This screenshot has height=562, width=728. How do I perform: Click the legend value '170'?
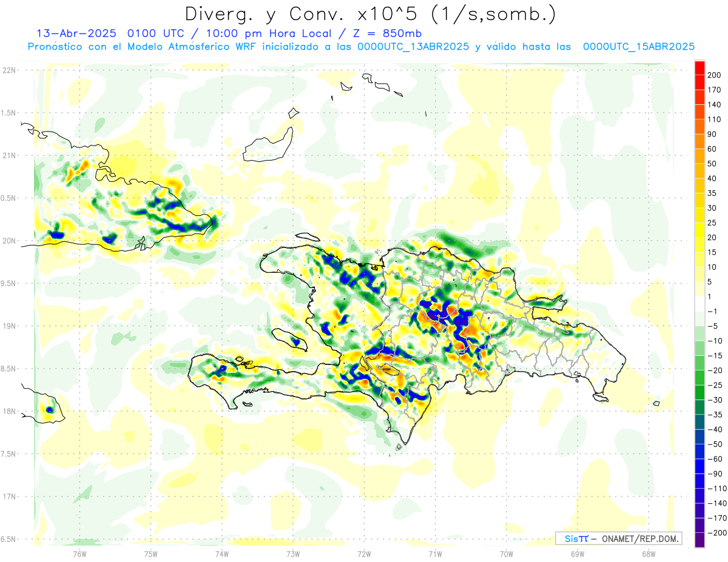tap(714, 90)
